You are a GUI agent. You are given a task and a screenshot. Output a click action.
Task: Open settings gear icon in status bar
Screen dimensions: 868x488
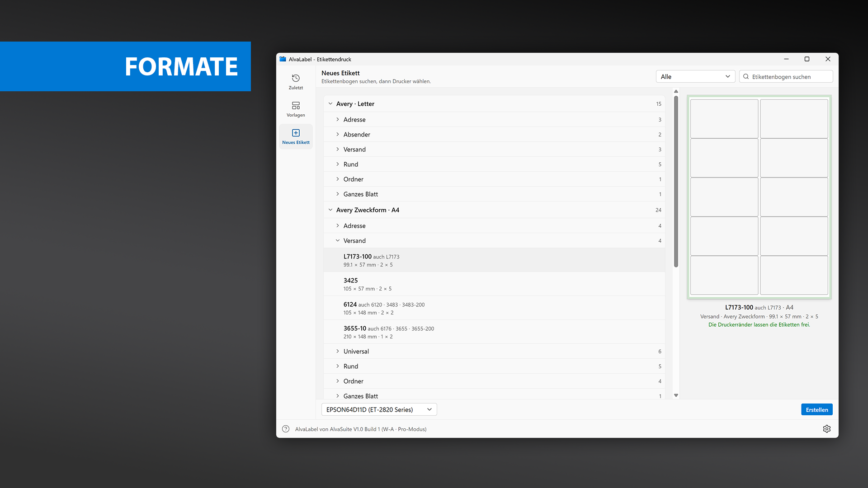point(827,429)
